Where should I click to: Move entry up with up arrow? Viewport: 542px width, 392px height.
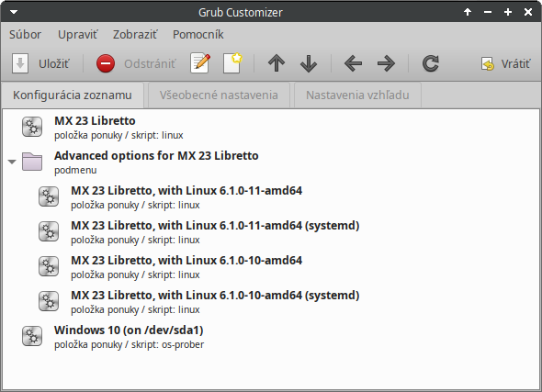point(277,63)
